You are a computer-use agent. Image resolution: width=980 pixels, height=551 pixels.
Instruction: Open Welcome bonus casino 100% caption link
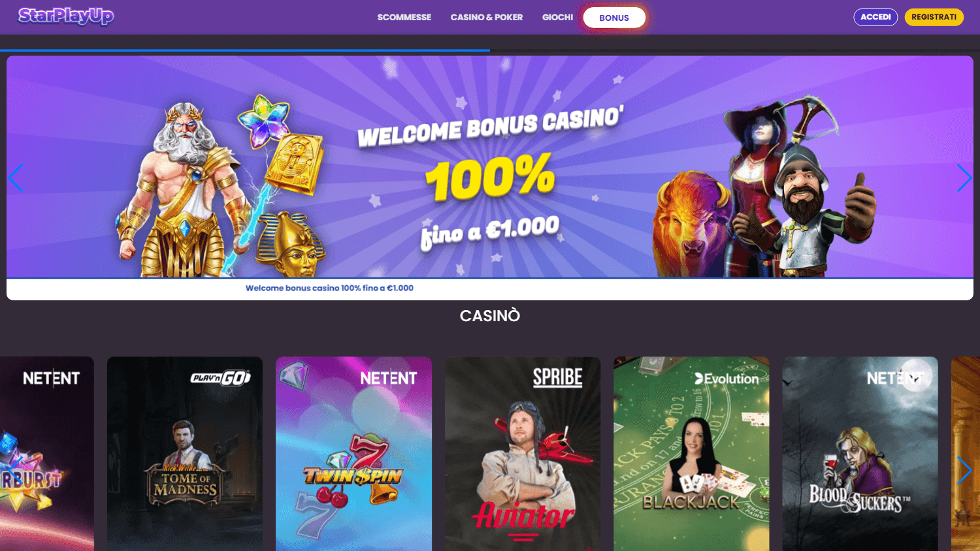[329, 288]
